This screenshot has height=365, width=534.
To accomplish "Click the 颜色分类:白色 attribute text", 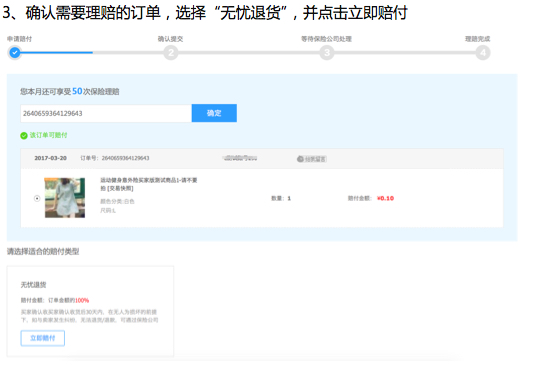I will coord(117,202).
